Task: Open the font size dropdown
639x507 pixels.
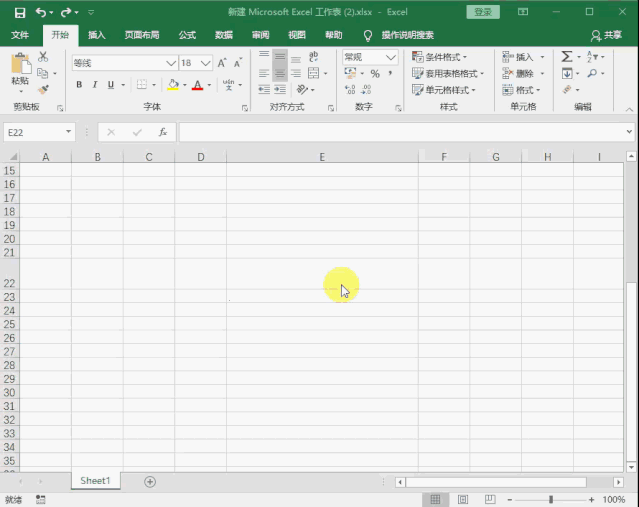Action: 206,63
